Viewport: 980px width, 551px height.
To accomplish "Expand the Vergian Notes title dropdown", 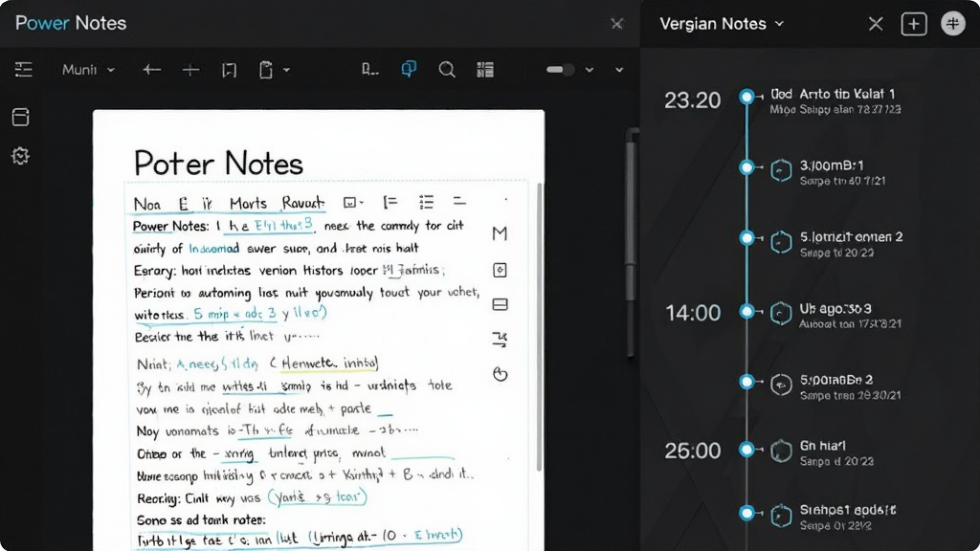I will (779, 24).
